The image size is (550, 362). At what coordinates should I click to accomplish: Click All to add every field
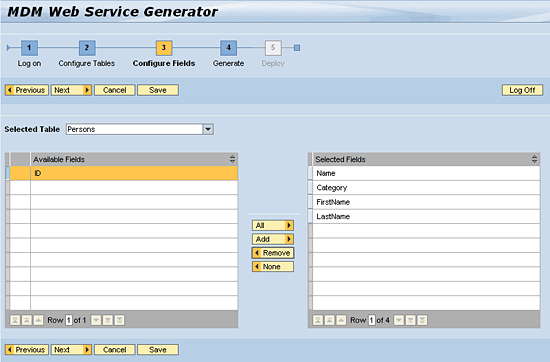(273, 225)
